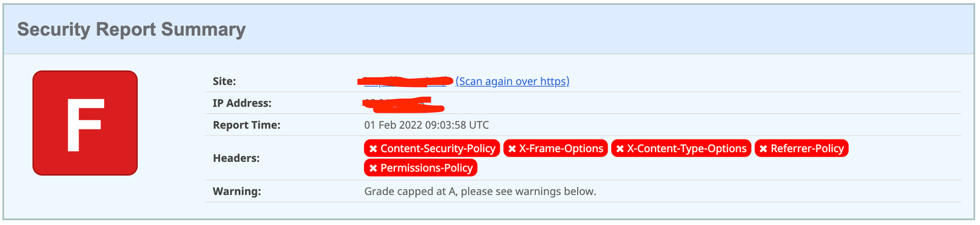Click the X icon on Content-Security-Policy
Image resolution: width=980 pixels, height=225 pixels.
(373, 149)
